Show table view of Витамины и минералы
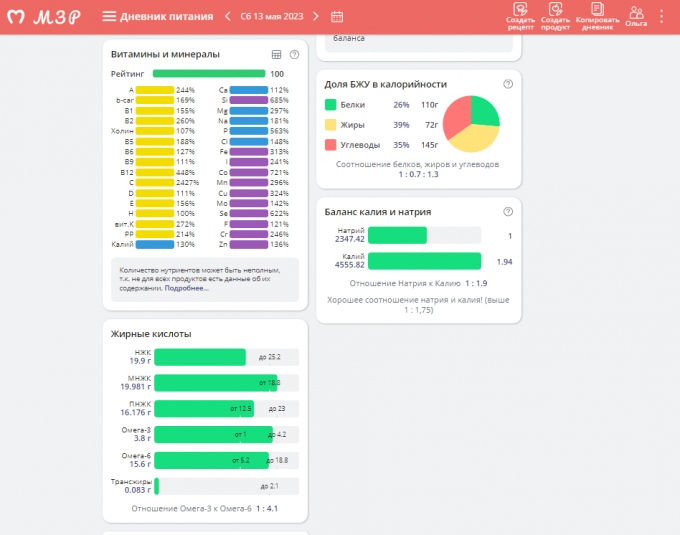Image resolution: width=680 pixels, height=535 pixels. [277, 54]
